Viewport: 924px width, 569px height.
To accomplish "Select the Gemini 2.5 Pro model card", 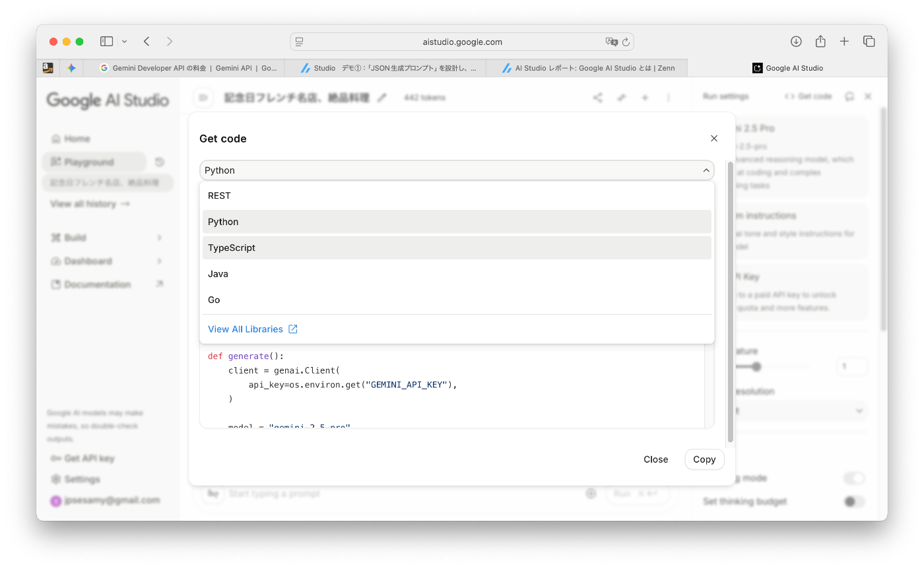I will tap(801, 157).
